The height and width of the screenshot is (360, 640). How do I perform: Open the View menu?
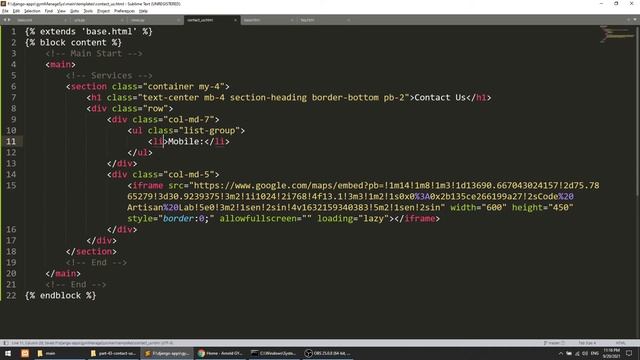coord(61,11)
